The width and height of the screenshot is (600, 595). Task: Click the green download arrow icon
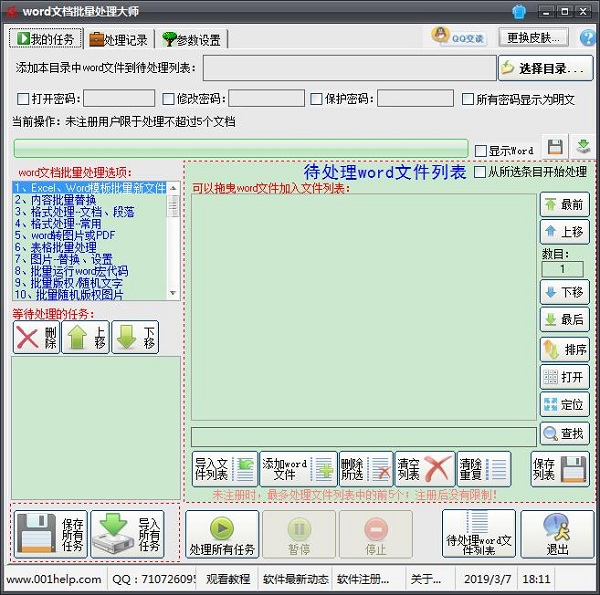[x=583, y=148]
